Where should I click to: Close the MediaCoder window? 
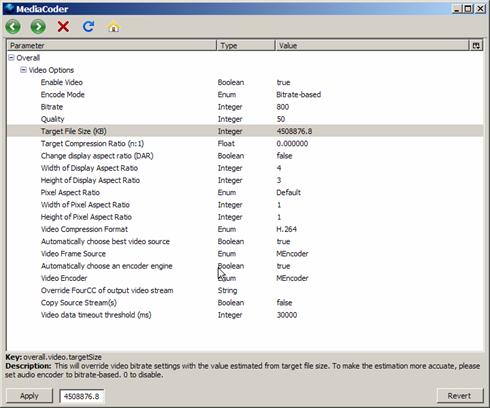480,9
